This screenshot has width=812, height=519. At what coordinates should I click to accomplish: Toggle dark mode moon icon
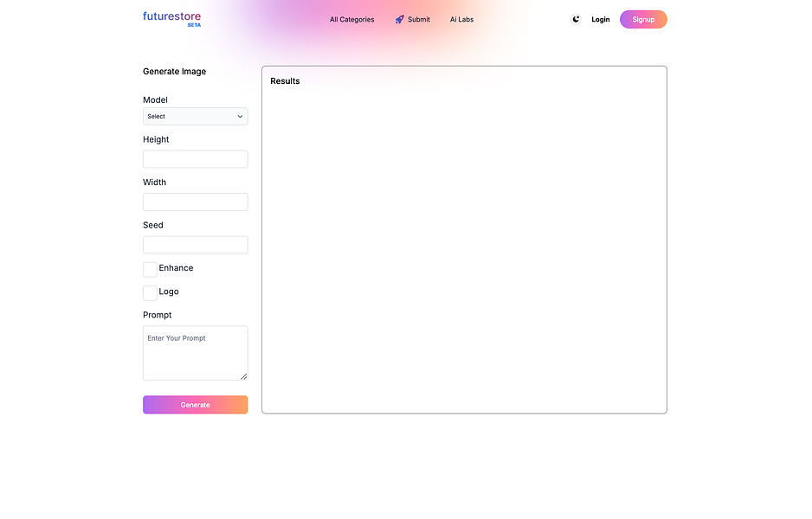click(x=576, y=19)
